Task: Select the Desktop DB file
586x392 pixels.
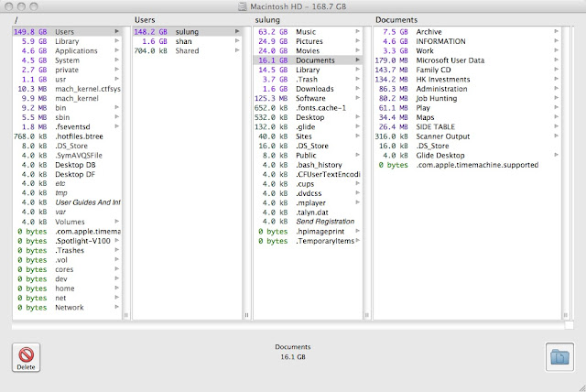Action: 67,165
